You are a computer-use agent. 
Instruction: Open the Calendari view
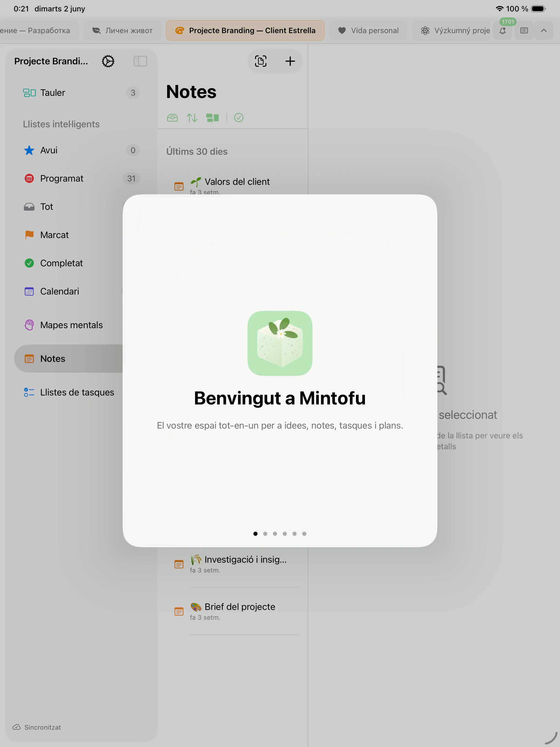click(69, 291)
